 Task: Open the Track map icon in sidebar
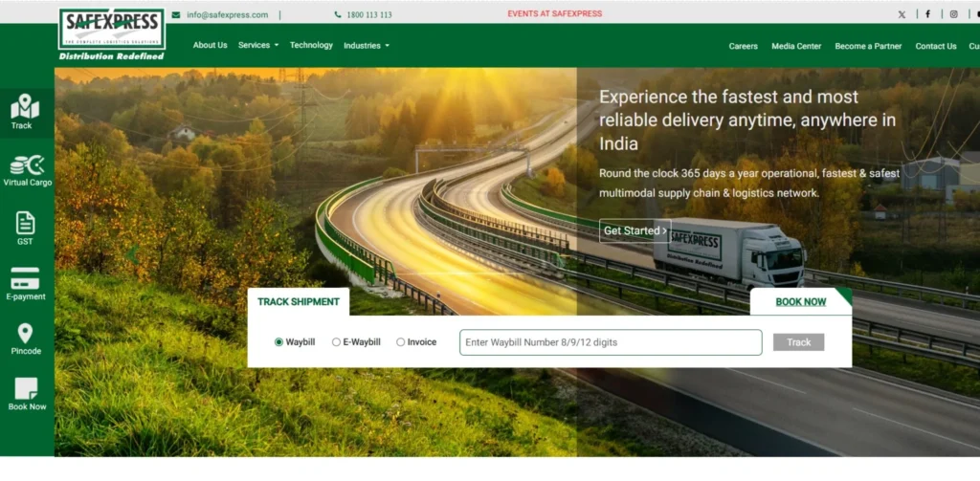click(x=24, y=107)
